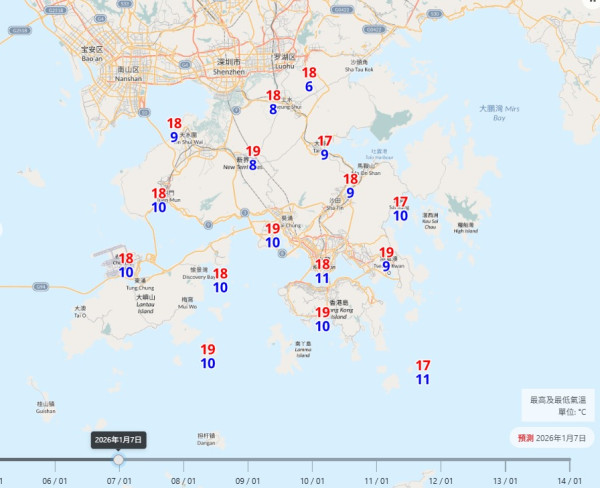The height and width of the screenshot is (488, 600).
Task: Click the 18/9 temperature near Ma On Shan
Action: pos(351,186)
